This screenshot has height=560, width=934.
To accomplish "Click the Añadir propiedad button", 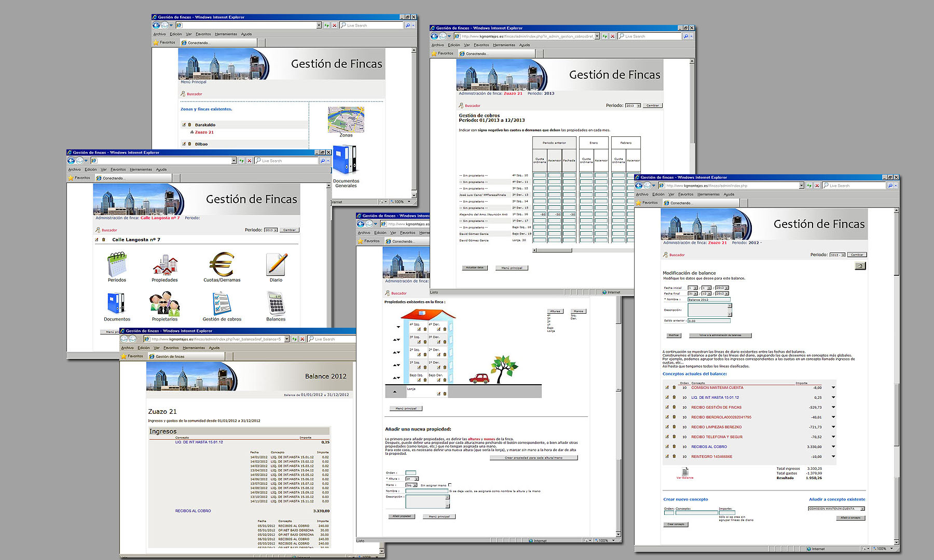I will [402, 516].
